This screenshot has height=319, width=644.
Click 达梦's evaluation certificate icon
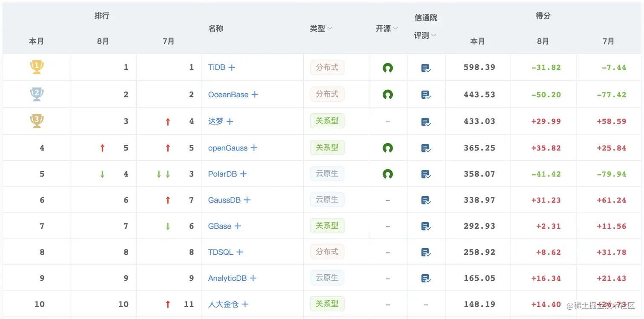426,122
